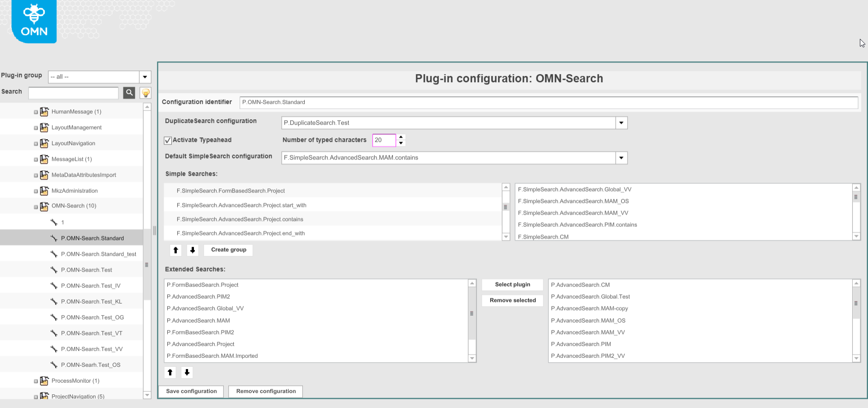Click the search magnifier icon
868x408 pixels.
[129, 93]
